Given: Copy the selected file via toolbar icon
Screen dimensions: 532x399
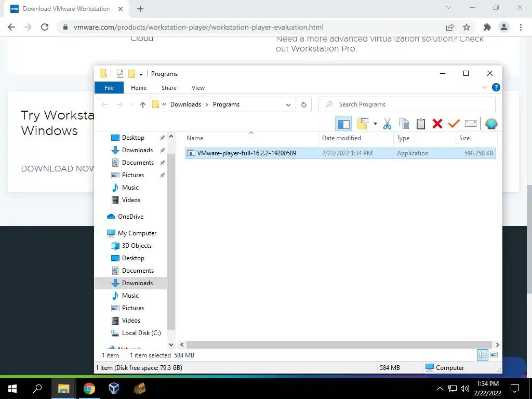Looking at the screenshot, I should point(404,124).
